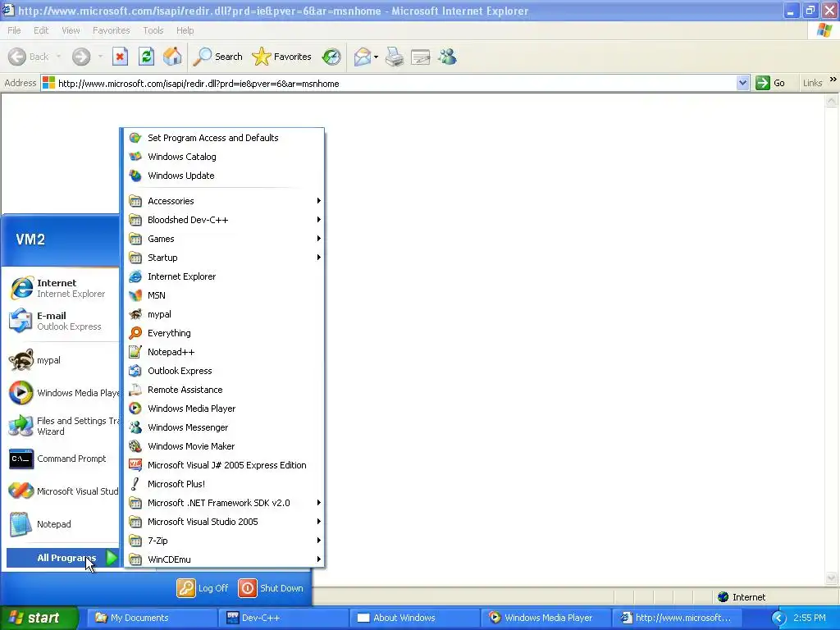
Task: Launch Windows Media Player from All Programs list
Action: pos(224,409)
